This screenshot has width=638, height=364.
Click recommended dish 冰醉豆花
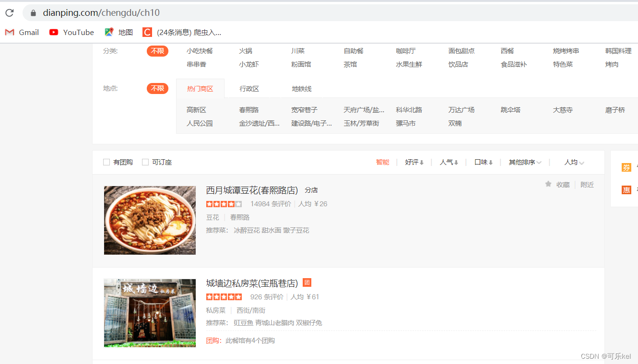(247, 230)
